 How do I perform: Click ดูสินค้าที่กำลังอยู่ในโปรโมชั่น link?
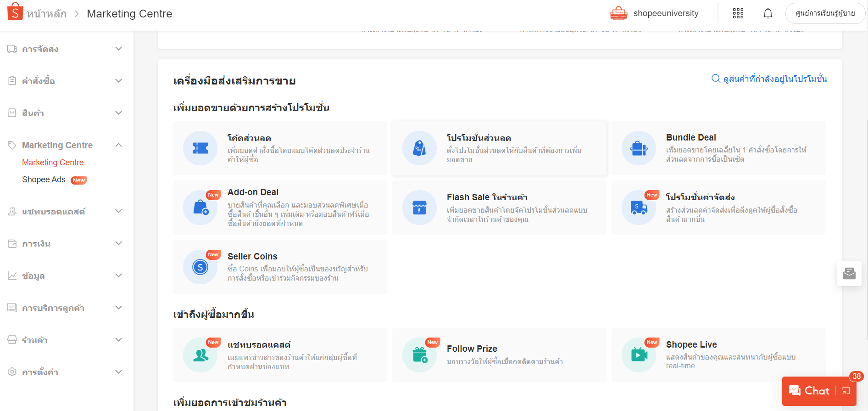coord(769,79)
